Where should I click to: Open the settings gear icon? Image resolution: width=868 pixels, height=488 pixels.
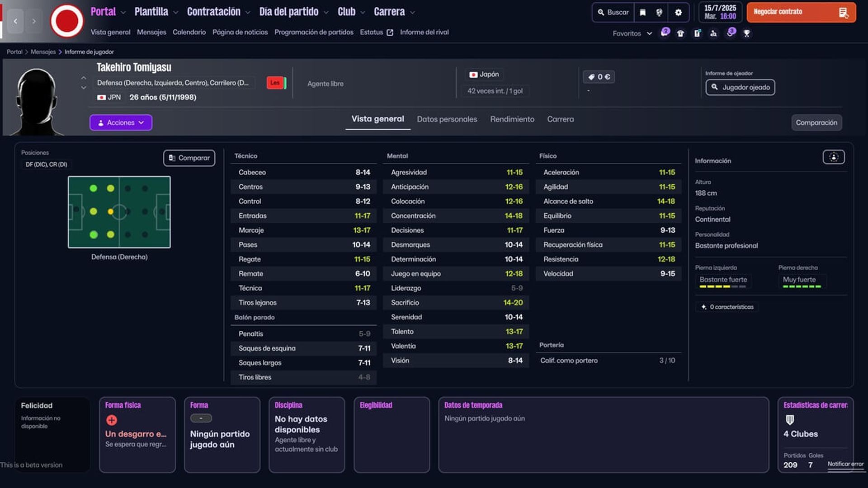pyautogui.click(x=678, y=13)
